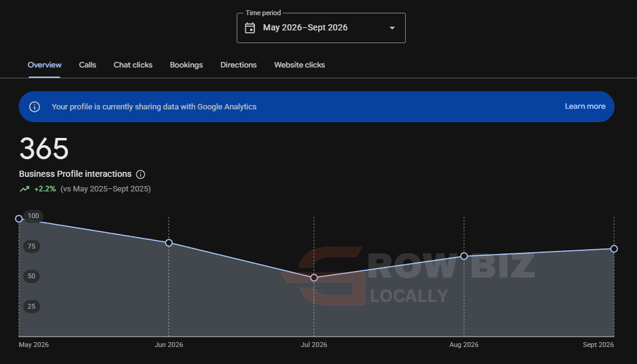
Task: Click the info icon in Analytics banner
Action: click(35, 107)
